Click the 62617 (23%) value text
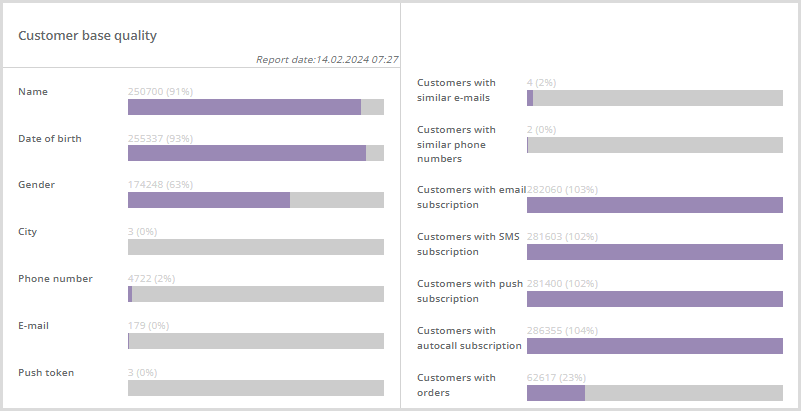The width and height of the screenshot is (801, 411). pyautogui.click(x=555, y=377)
